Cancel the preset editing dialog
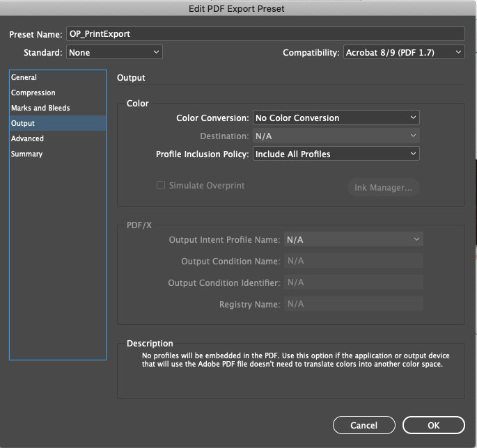Image resolution: width=477 pixels, height=448 pixels. point(363,425)
